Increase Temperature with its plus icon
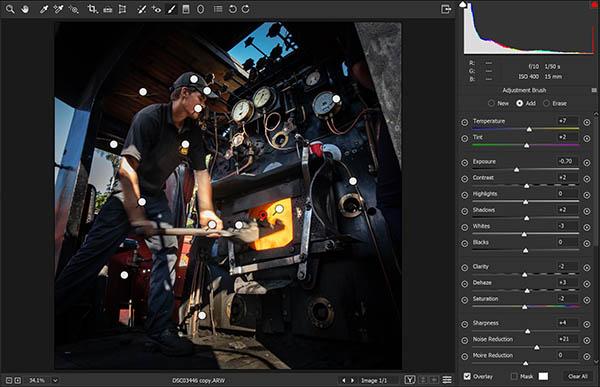Screen dimensions: 600x387 (587, 122)
